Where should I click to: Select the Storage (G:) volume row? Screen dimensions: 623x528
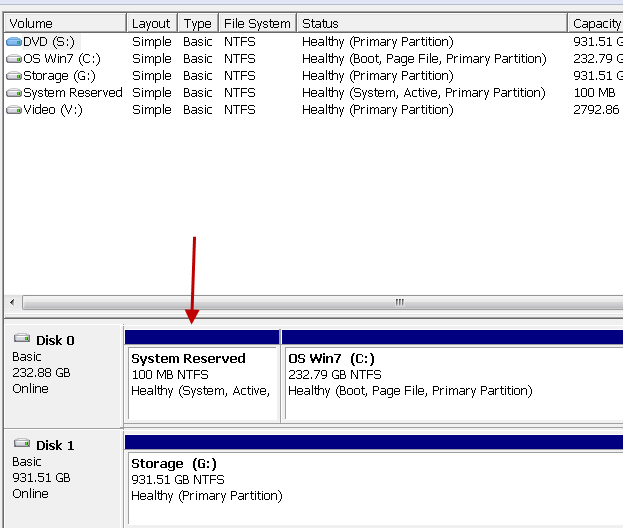tap(313, 76)
